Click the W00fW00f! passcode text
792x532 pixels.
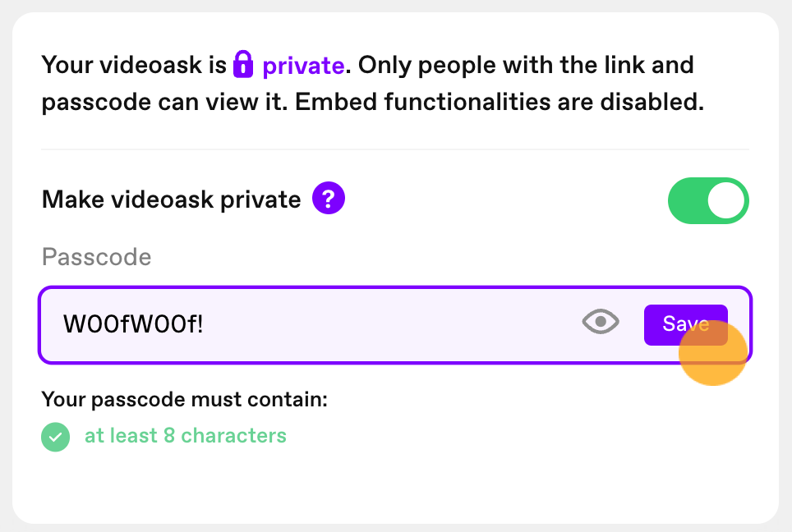pos(133,324)
